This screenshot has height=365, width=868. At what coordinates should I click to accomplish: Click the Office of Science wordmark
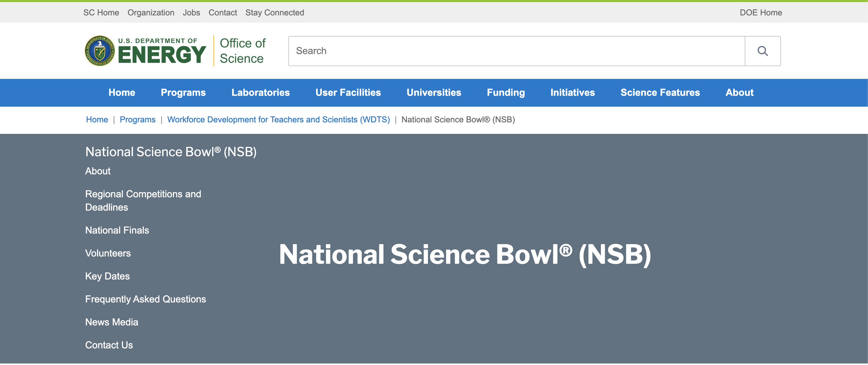[x=242, y=50]
